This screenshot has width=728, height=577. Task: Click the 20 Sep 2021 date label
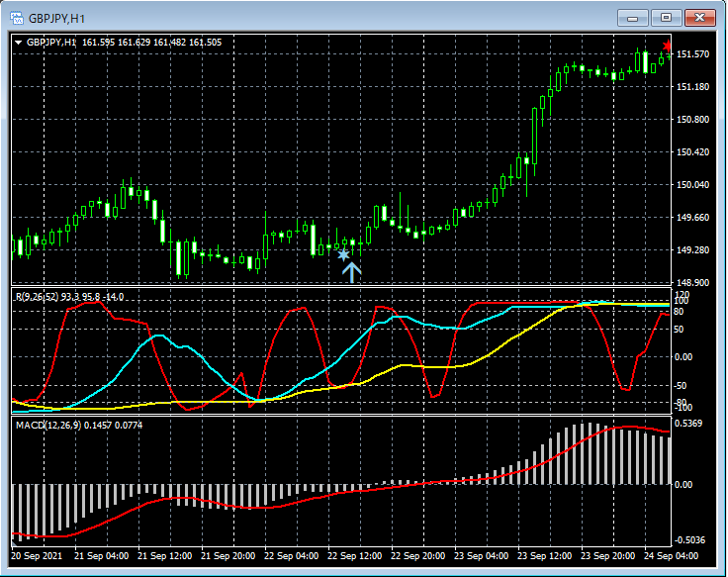pos(37,556)
